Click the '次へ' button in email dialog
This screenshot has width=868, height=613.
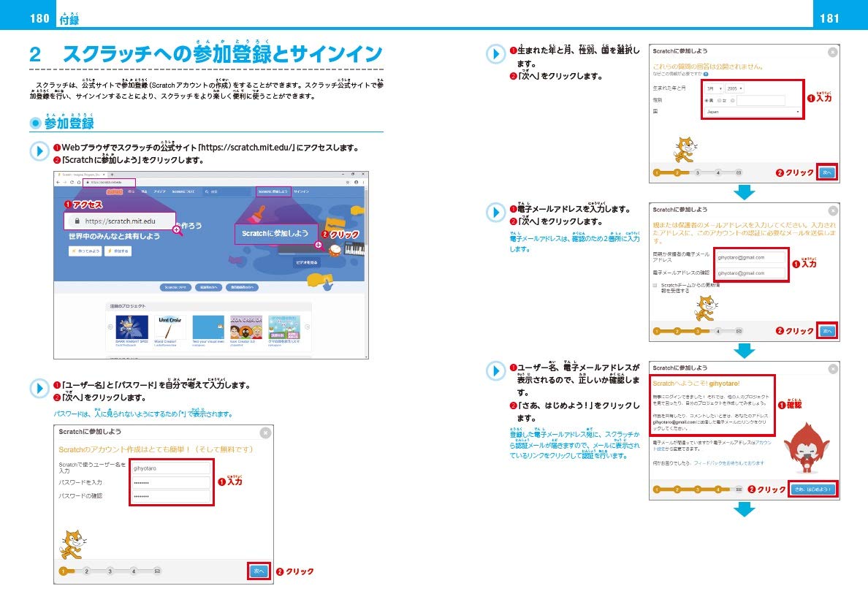(828, 331)
